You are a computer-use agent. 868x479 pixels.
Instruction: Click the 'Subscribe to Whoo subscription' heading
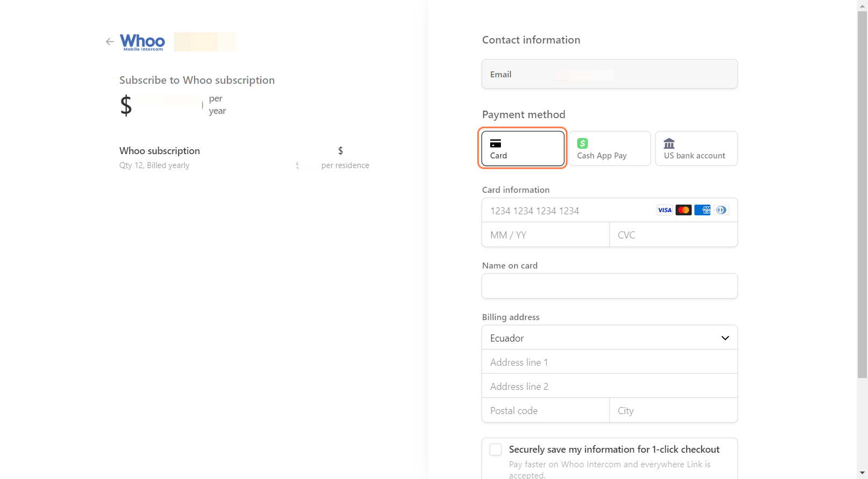pyautogui.click(x=197, y=80)
